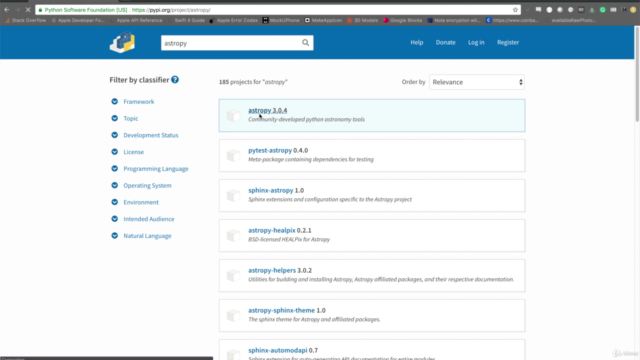This screenshot has height=360, width=640.
Task: Click the '185 projects for astropy' text
Action: tap(253, 82)
